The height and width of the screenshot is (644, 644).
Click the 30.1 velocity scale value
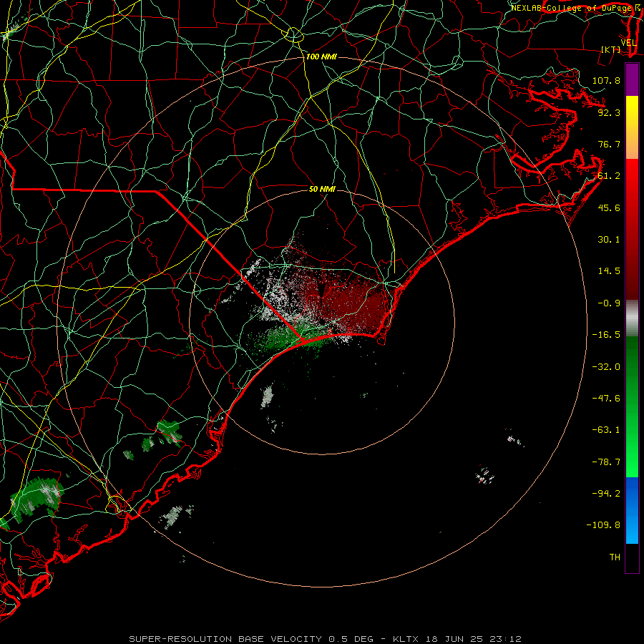click(x=609, y=240)
